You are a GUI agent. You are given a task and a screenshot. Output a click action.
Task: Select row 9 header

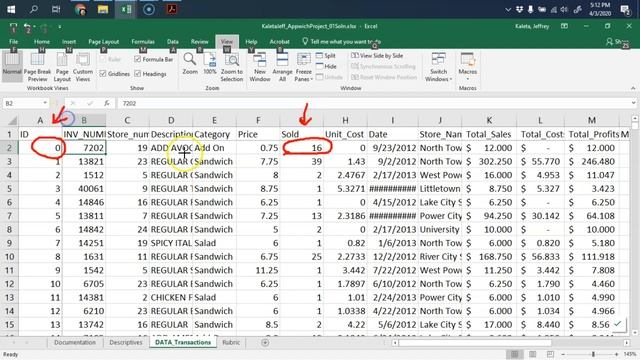tap(9, 243)
